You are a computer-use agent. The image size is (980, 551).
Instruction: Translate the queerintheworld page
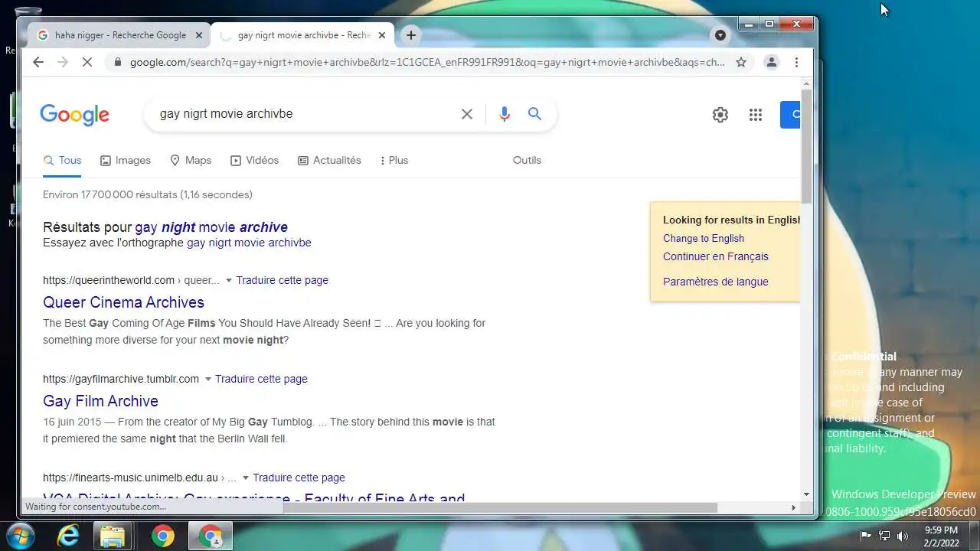(282, 280)
